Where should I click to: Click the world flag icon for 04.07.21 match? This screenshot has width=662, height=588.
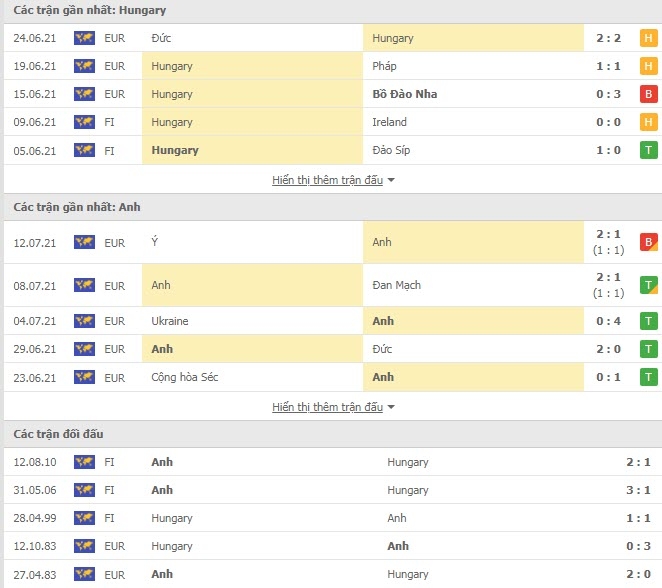coord(84,321)
